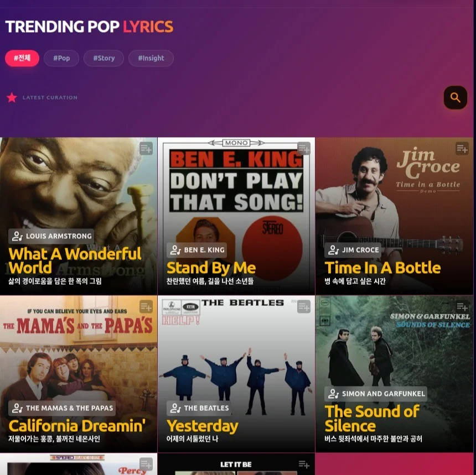Switch to the #Story filter
Image resolution: width=476 pixels, height=475 pixels.
(x=104, y=58)
